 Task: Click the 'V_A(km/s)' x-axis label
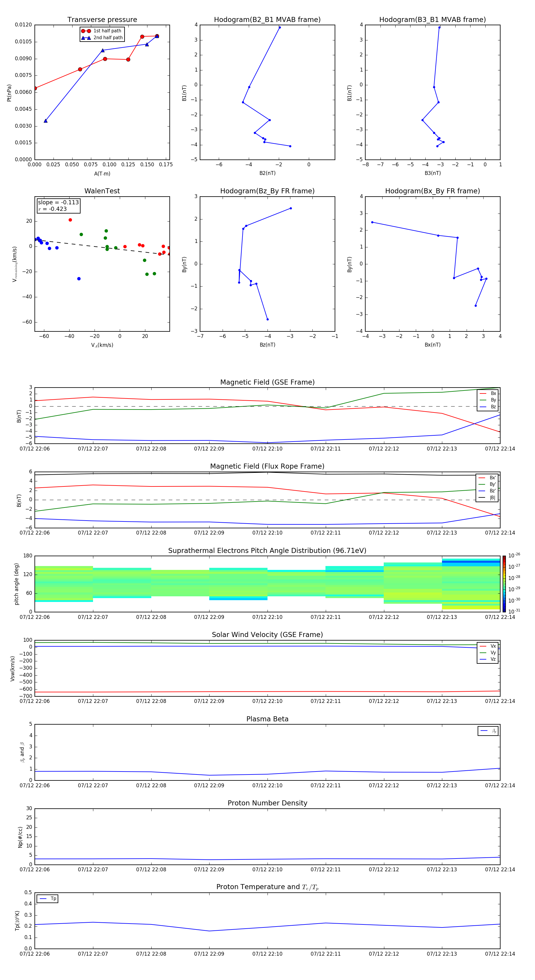point(102,345)
